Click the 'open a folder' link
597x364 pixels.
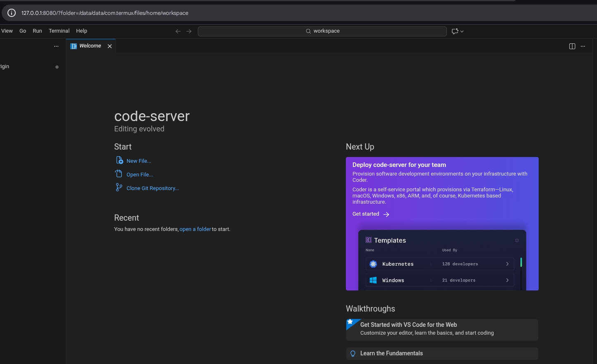point(195,229)
